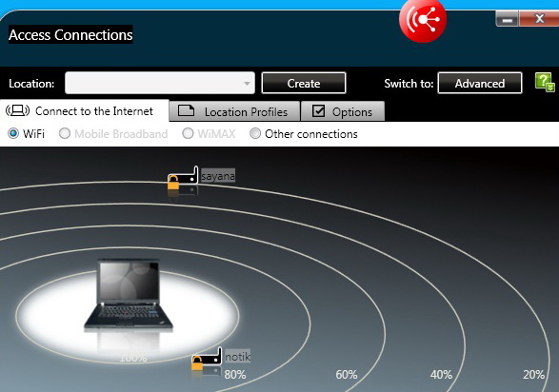
Task: Open the Connect to the Internet tab
Action: click(x=85, y=111)
